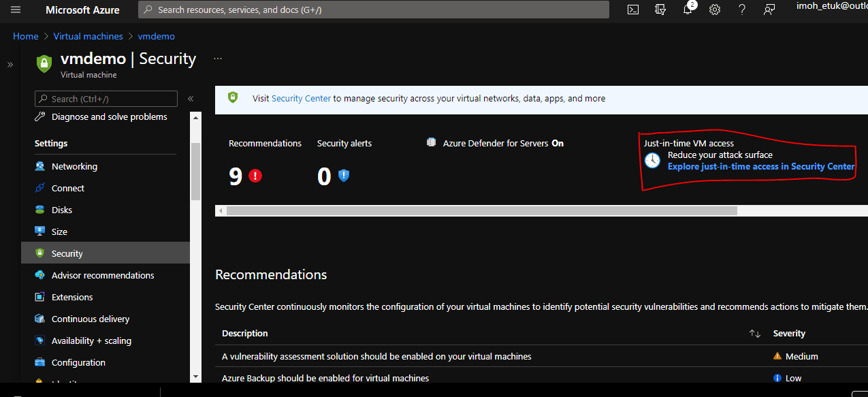868x397 pixels.
Task: Open the Networking menu item
Action: [x=74, y=166]
